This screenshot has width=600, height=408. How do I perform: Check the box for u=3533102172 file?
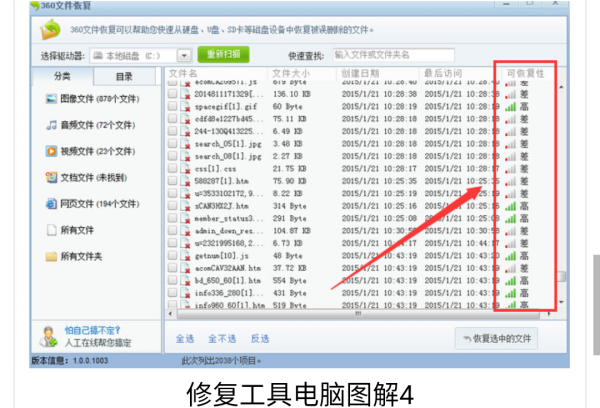click(x=173, y=193)
